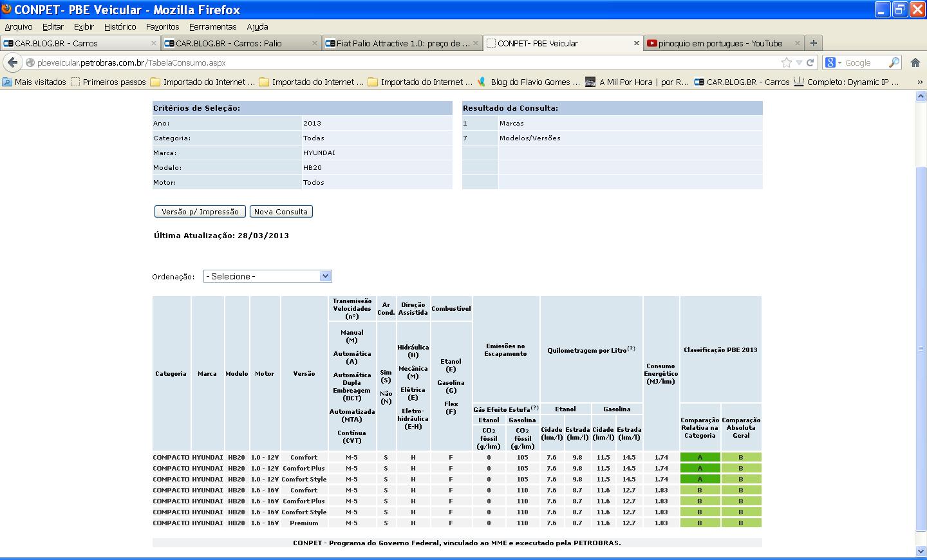Open the Mais visitados bookmark
Viewport: 927px width, 560px height.
[x=34, y=82]
